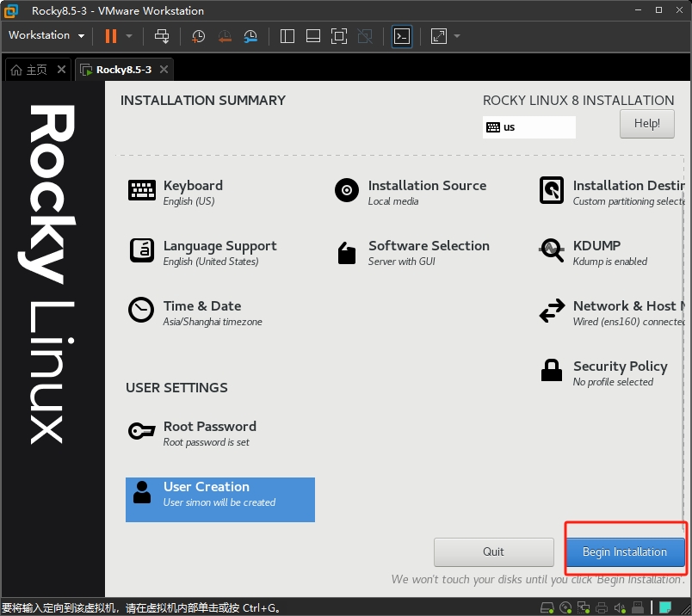Image resolution: width=692 pixels, height=616 pixels.
Task: Toggle the thumbnail bar view
Action: pos(313,36)
